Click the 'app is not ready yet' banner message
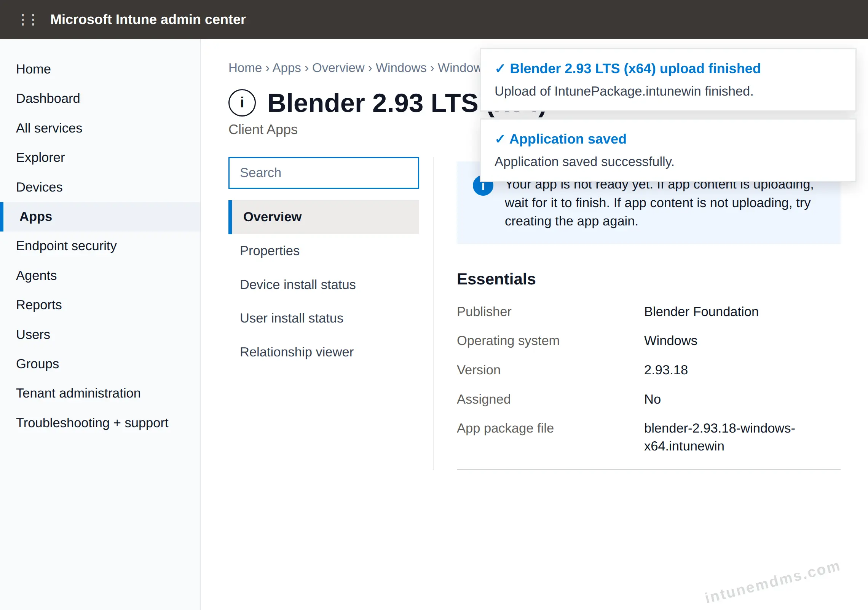 (x=659, y=205)
